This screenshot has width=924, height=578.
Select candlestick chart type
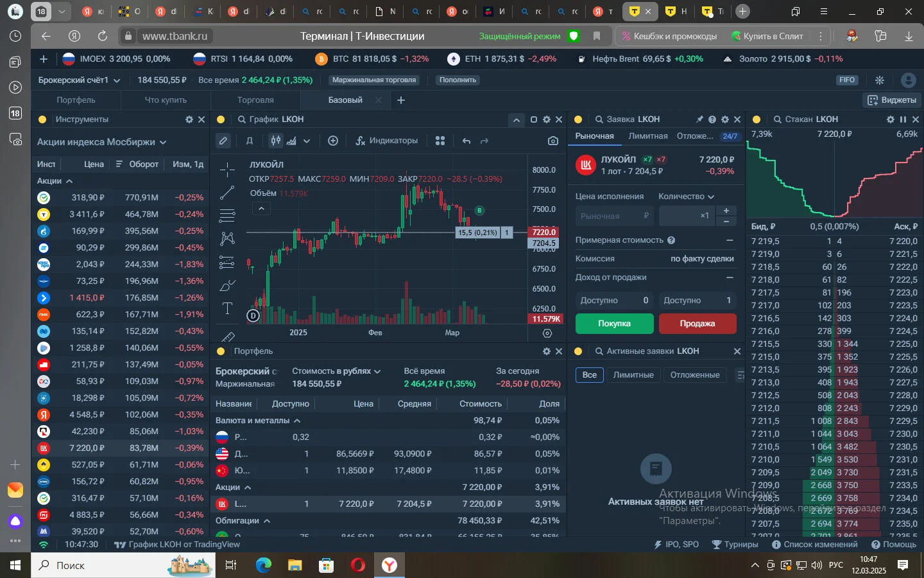point(276,141)
